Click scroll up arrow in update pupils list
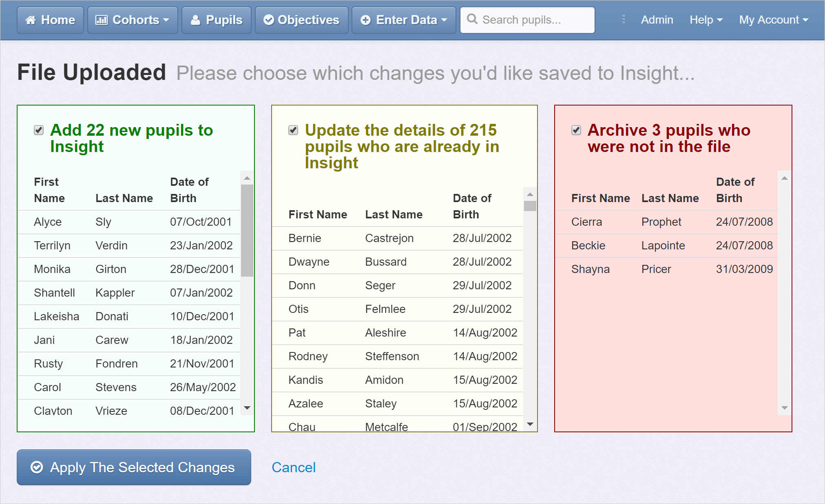 tap(530, 194)
